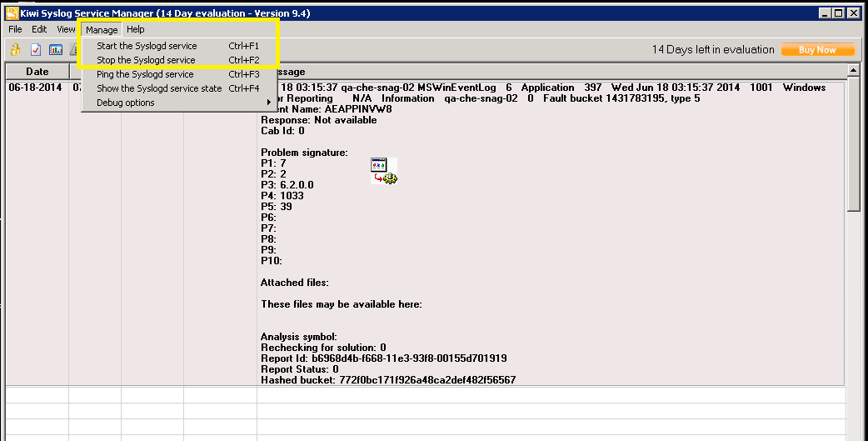Open the Help menu

pos(135,29)
